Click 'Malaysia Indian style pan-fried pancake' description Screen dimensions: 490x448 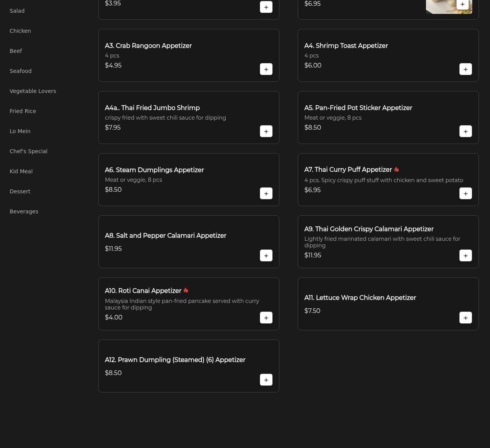(182, 304)
